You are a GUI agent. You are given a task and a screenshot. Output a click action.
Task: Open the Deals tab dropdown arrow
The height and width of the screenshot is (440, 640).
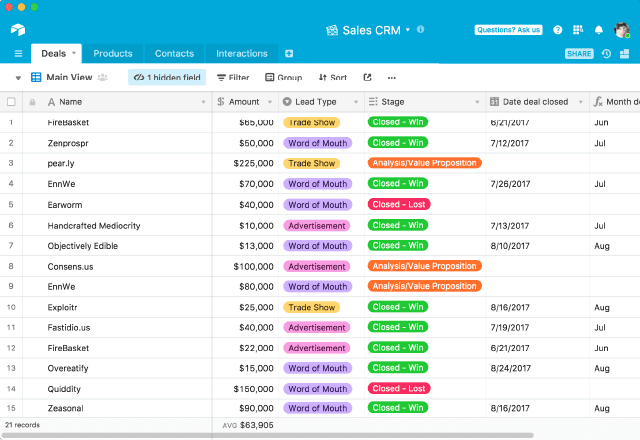(x=74, y=53)
